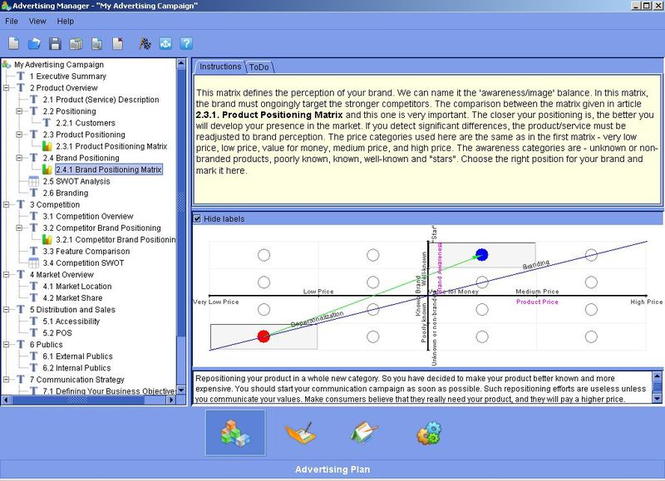Collapse the 2.2 Positioning node

pyautogui.click(x=20, y=111)
